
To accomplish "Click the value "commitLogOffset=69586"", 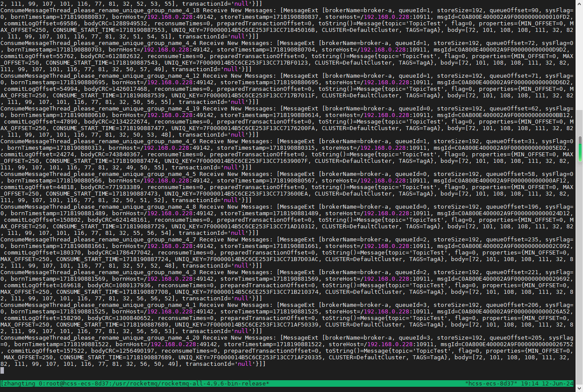I will [40, 24].
